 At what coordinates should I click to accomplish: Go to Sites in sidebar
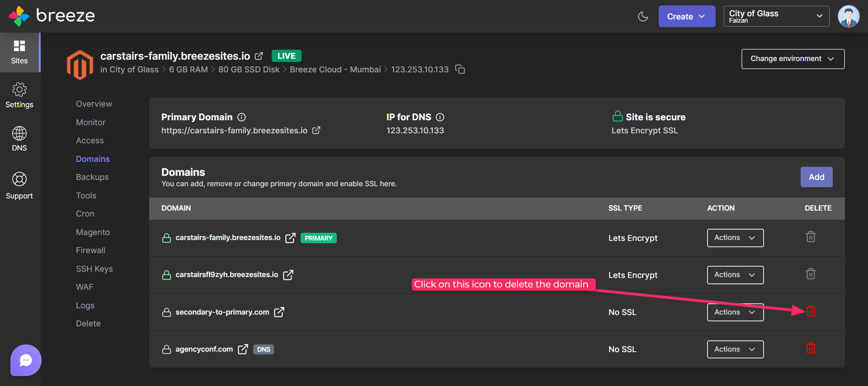[19, 52]
